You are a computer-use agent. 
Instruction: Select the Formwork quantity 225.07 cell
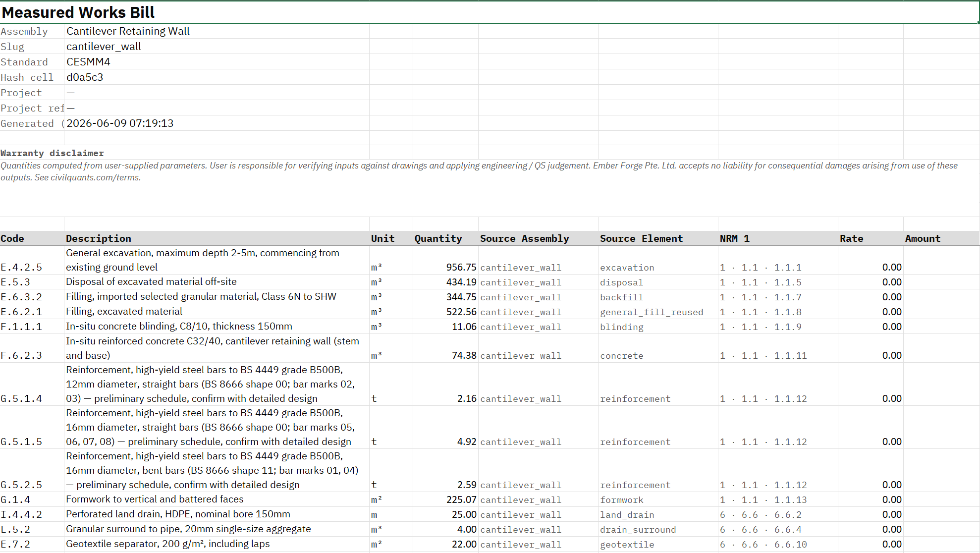pyautogui.click(x=445, y=499)
